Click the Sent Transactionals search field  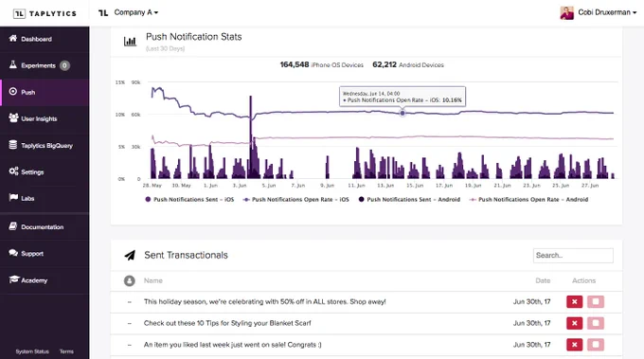(x=573, y=256)
